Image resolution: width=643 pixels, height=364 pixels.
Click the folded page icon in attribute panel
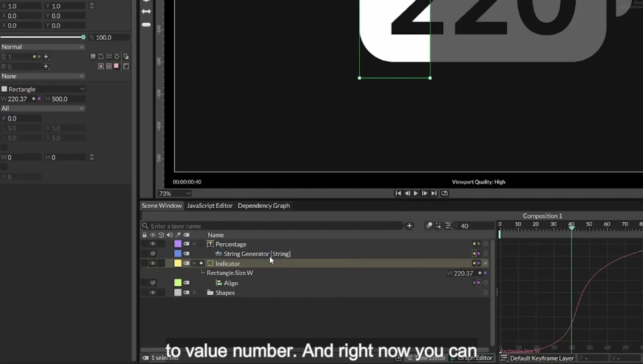[x=101, y=57]
